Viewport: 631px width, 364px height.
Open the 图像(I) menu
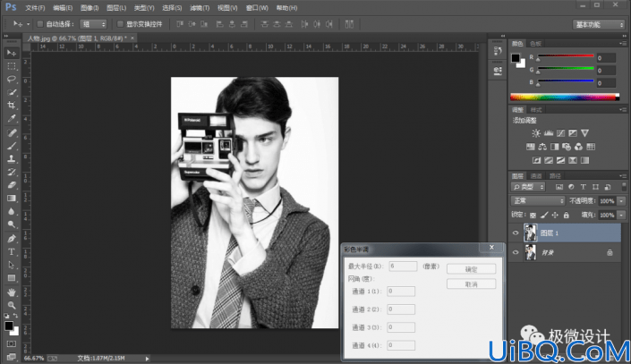90,8
